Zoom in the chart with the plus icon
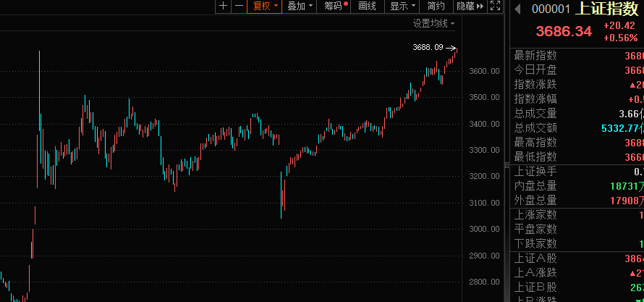The width and height of the screenshot is (644, 302). [x=223, y=6]
